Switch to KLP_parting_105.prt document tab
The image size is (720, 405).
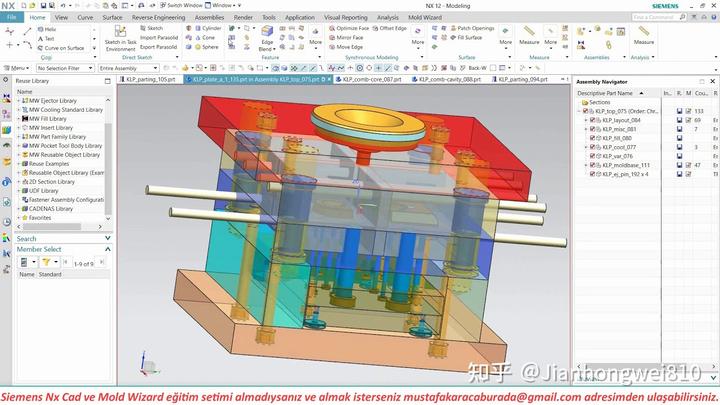pyautogui.click(x=148, y=79)
